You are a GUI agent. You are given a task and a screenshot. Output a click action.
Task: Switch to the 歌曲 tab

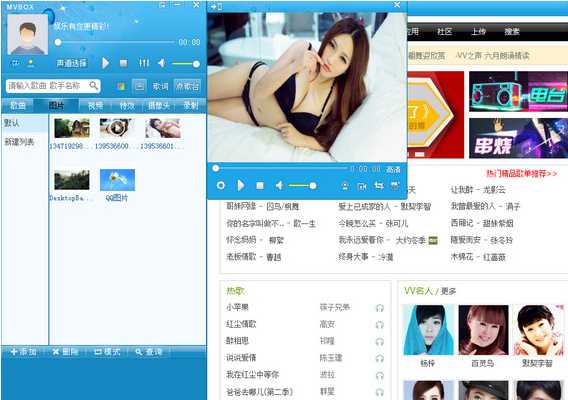pyautogui.click(x=17, y=105)
